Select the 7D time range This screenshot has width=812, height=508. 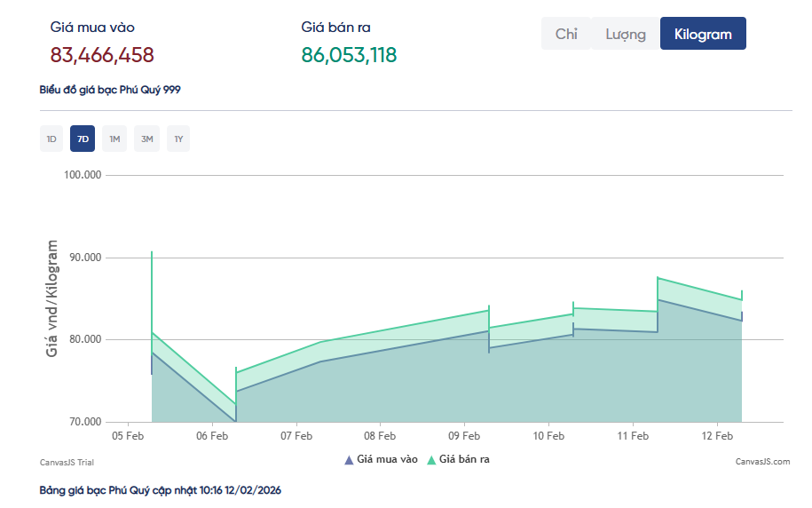tap(83, 139)
